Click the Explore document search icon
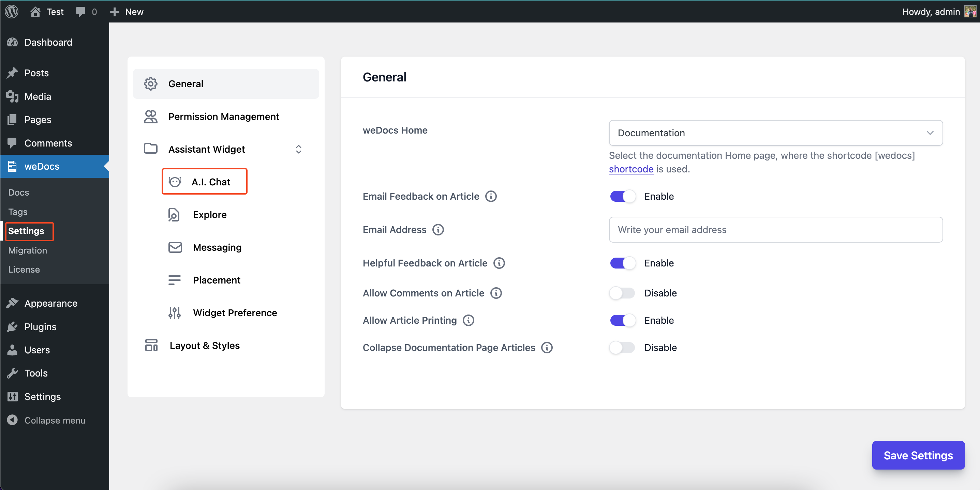This screenshot has width=980, height=490. (x=174, y=215)
